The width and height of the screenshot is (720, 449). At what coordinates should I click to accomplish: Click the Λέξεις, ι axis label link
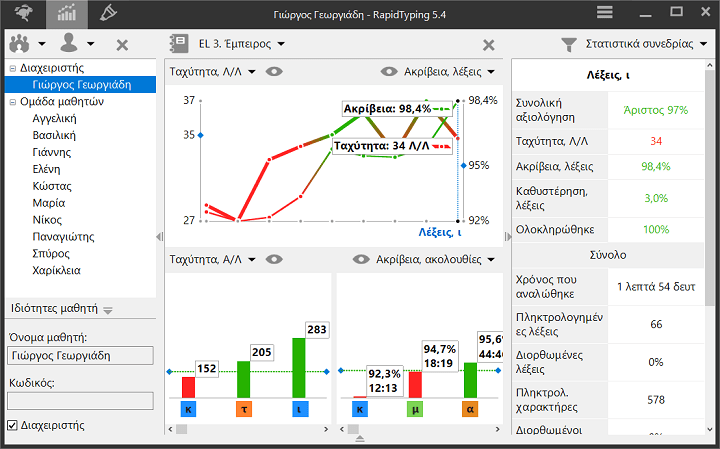[x=439, y=232]
